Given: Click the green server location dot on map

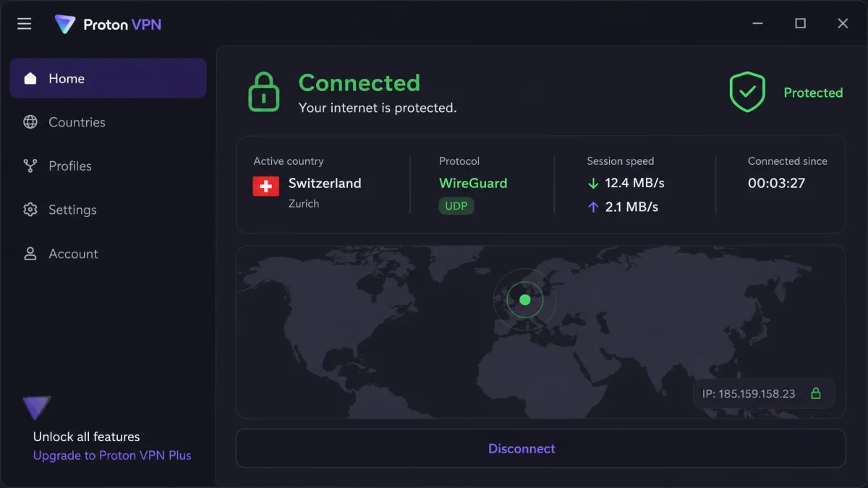Looking at the screenshot, I should point(525,299).
